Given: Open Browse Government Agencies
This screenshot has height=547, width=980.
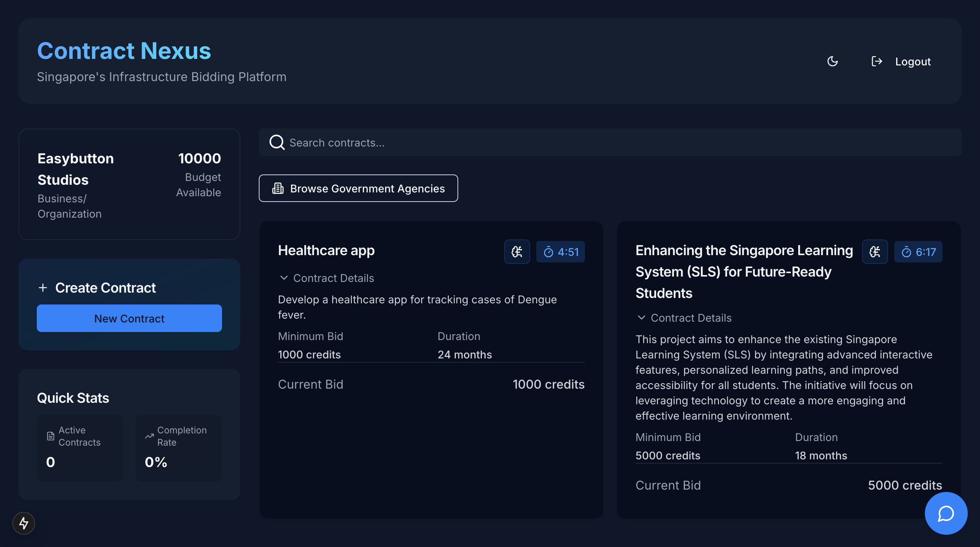Looking at the screenshot, I should (358, 188).
